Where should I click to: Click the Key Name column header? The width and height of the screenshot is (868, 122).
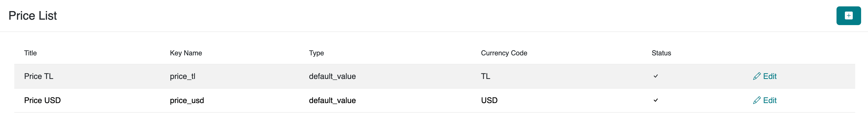[186, 53]
